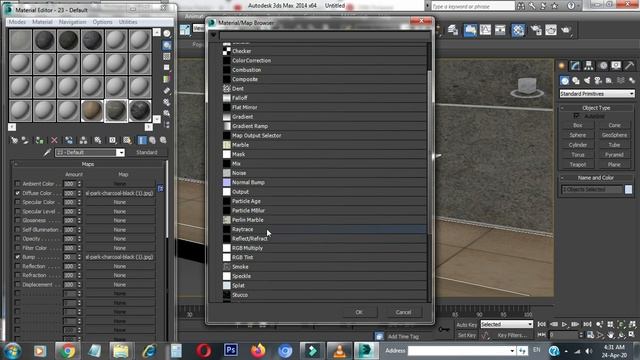Pick the Noise map from the list
The height and width of the screenshot is (360, 640).
324,173
